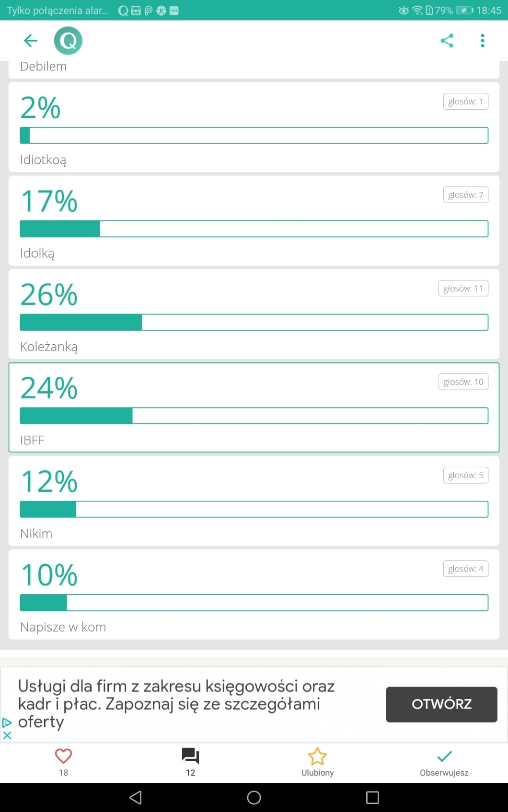Viewport: 508px width, 812px height.
Task: Tap the heart like icon
Action: pos(63,756)
